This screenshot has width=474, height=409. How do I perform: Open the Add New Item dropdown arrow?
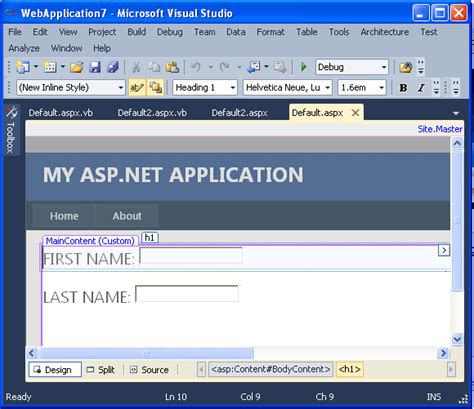(63, 67)
